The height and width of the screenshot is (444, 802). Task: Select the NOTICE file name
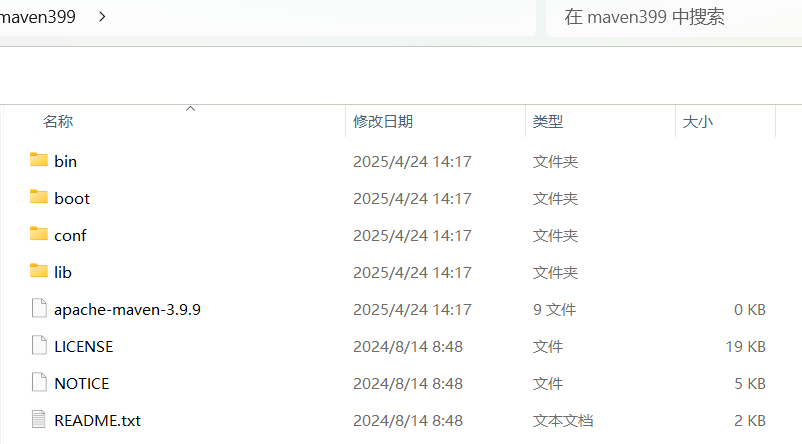coord(82,384)
